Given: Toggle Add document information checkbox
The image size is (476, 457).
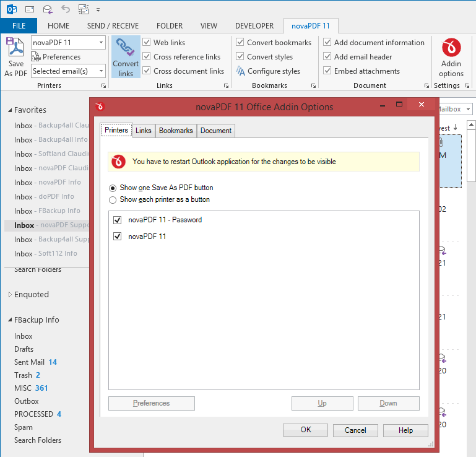Looking at the screenshot, I should point(327,42).
